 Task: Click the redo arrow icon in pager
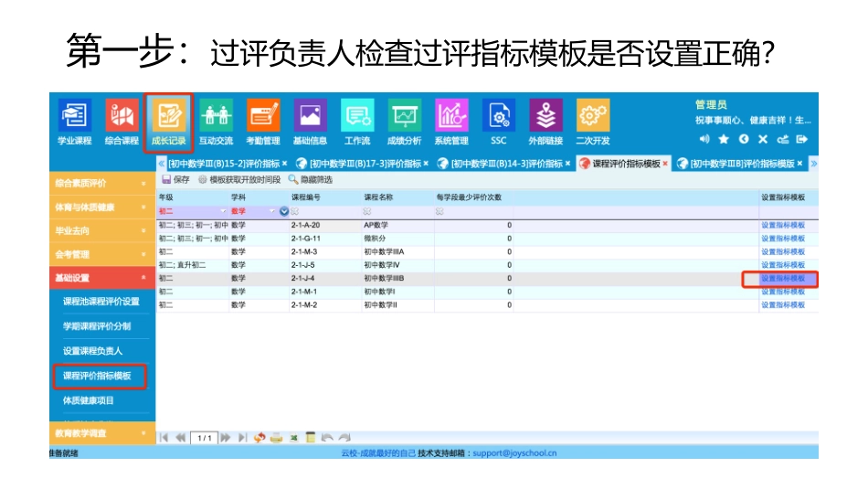pos(344,438)
